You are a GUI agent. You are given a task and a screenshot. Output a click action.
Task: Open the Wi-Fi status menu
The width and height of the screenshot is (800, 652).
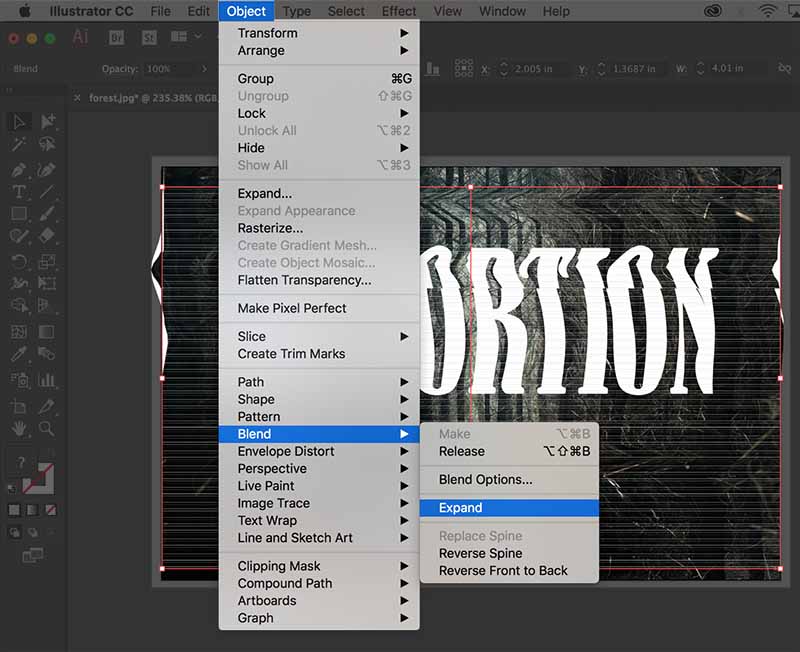coord(767,11)
